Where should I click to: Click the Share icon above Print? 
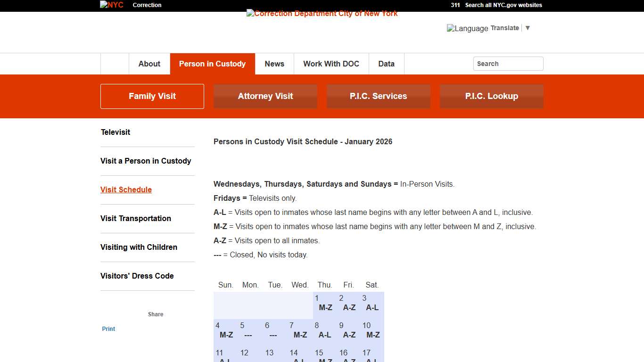pos(156,314)
